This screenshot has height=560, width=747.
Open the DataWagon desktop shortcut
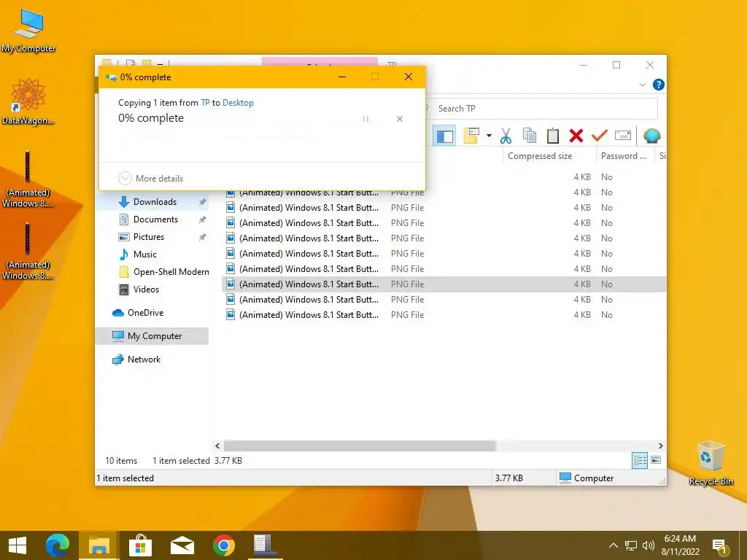pyautogui.click(x=28, y=101)
